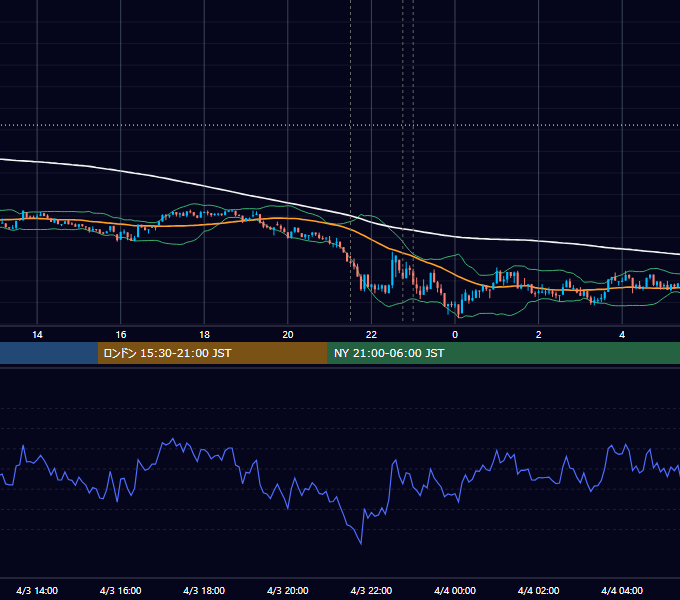Click the '4/4 00:00' indicator axis label

pos(455,590)
